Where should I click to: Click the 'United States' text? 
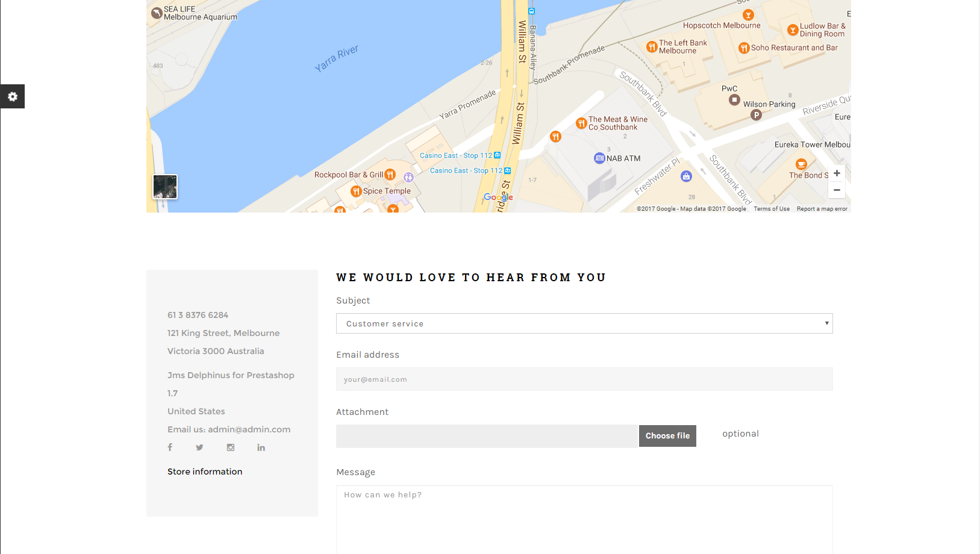click(196, 411)
